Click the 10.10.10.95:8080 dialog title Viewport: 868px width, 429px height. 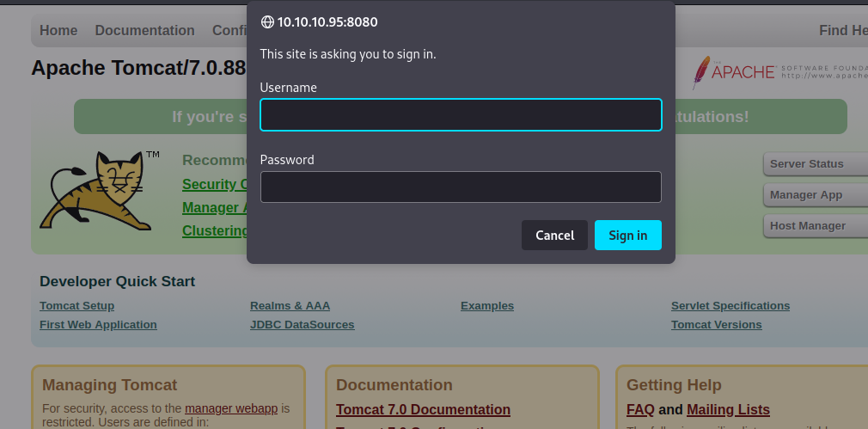[327, 22]
